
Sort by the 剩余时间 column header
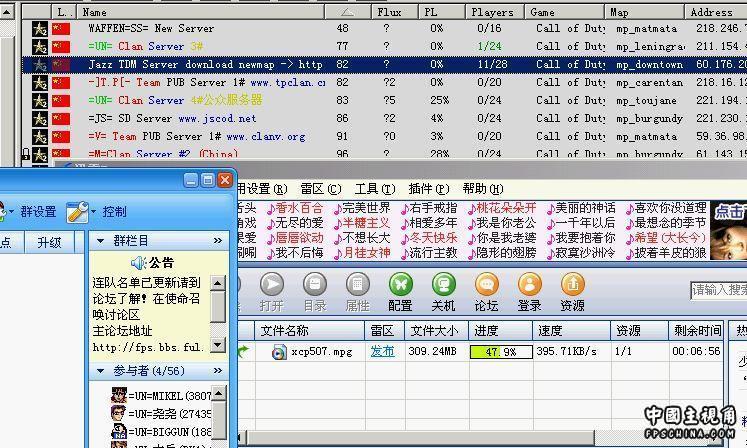click(697, 331)
